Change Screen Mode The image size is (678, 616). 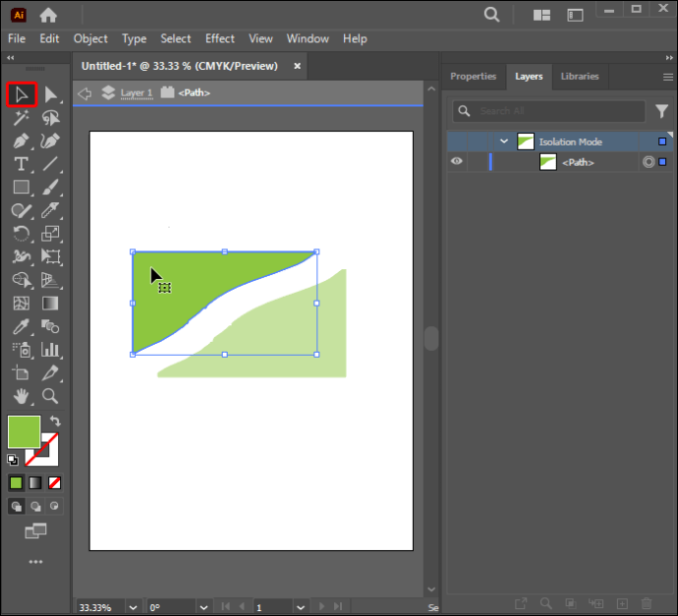pyautogui.click(x=35, y=531)
